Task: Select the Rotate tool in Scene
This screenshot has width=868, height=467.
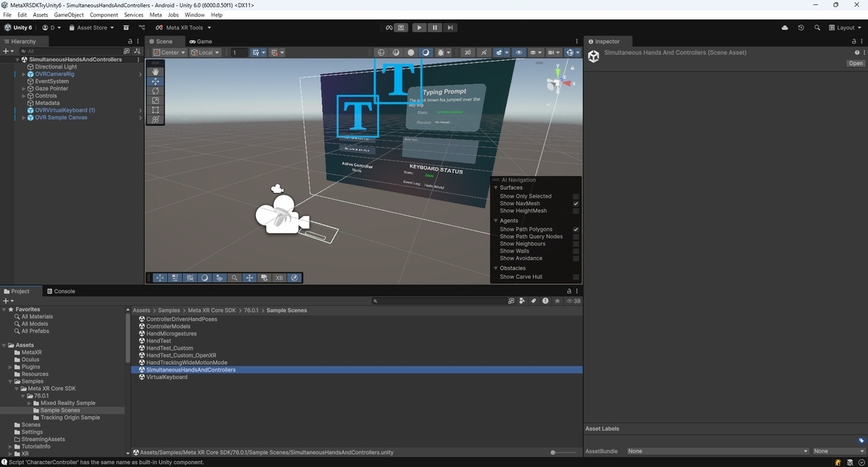Action: click(x=156, y=91)
